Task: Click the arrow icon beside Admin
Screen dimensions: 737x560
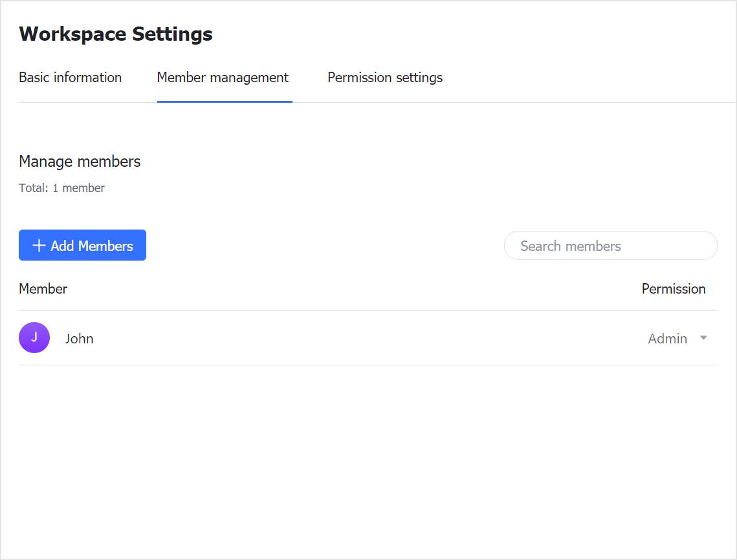Action: (x=703, y=338)
